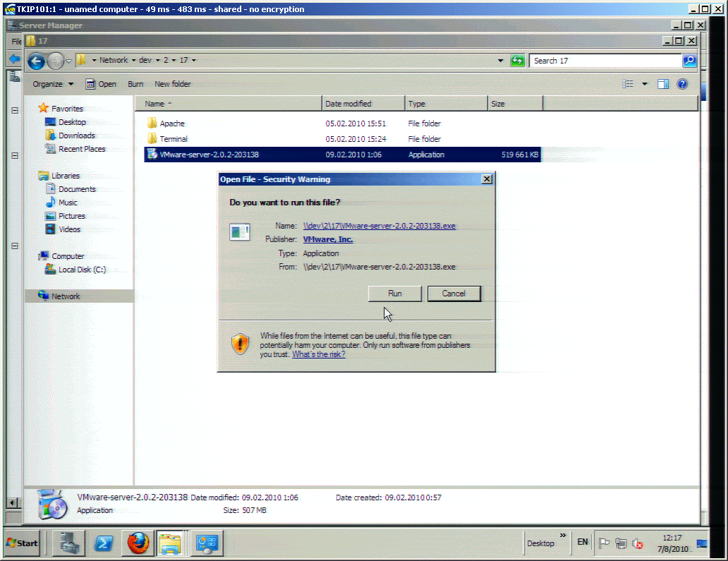Sort by the Date modified column header
This screenshot has width=728, height=561.
tap(363, 104)
